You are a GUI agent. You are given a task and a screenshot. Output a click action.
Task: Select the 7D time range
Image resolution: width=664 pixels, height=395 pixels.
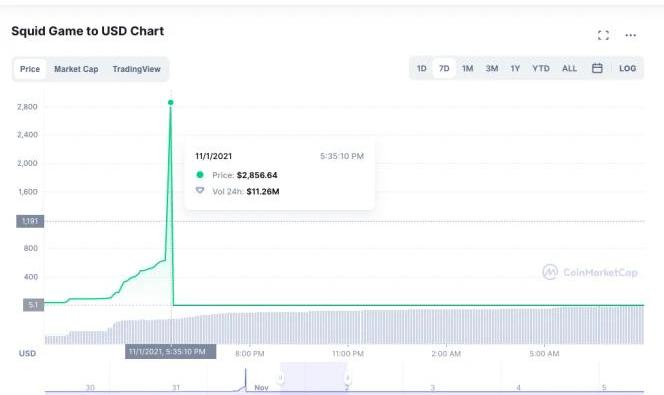click(444, 68)
